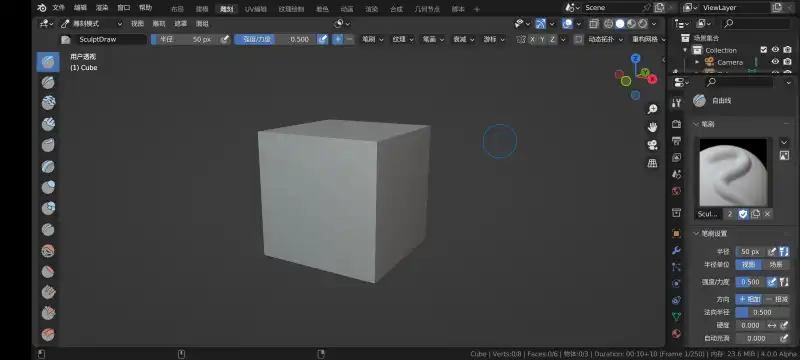Select 场景 as radius unit

coord(776,265)
